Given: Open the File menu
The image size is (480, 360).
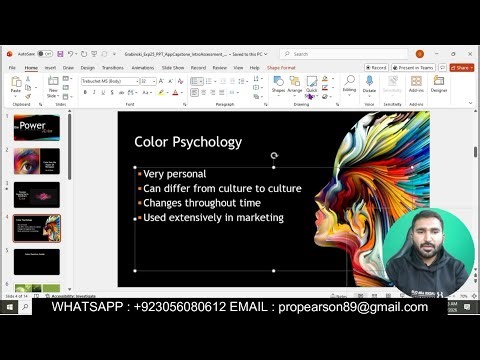Looking at the screenshot, I should tap(12, 68).
